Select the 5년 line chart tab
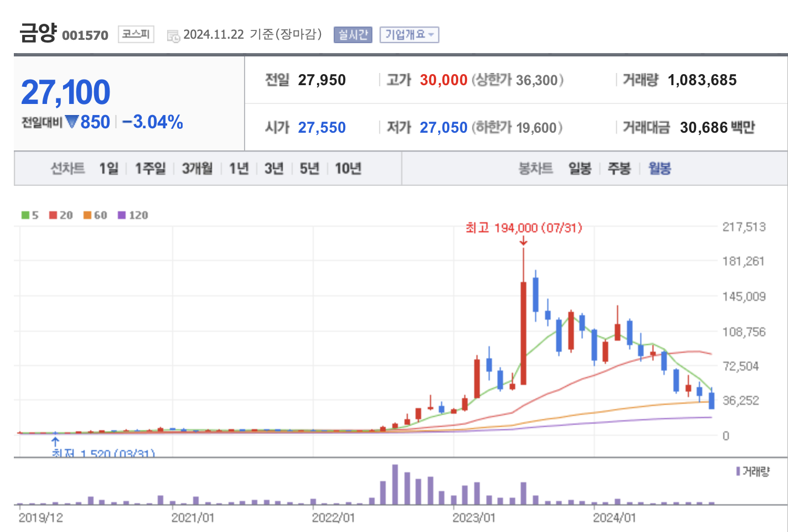 (310, 168)
